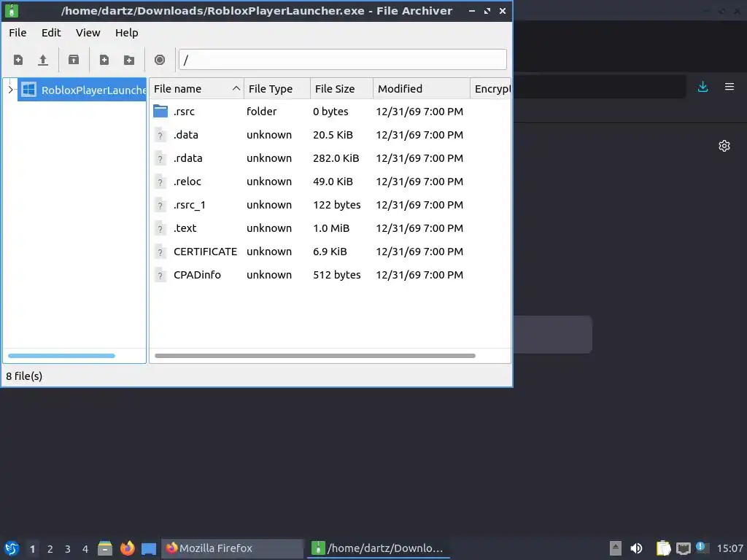Viewport: 747px width, 560px height.
Task: Click the Stop operation toolbar icon
Action: 160,60
